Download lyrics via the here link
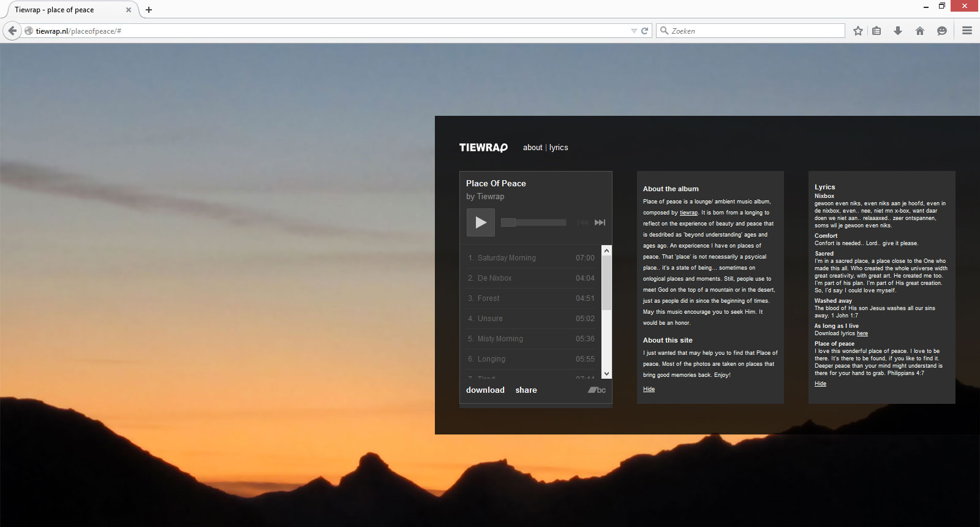 [862, 333]
